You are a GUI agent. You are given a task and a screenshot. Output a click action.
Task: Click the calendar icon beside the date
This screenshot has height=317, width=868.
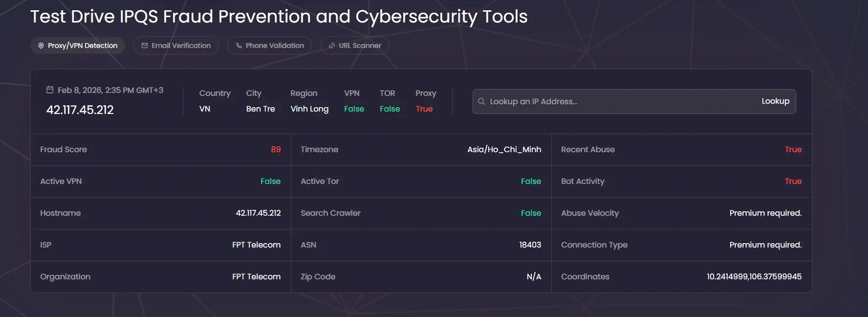(x=50, y=90)
